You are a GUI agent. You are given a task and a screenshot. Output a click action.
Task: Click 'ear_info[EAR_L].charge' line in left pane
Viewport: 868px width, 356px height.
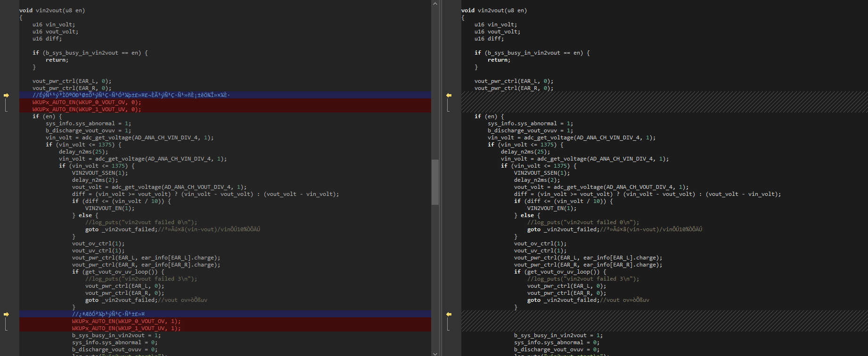[146, 258]
